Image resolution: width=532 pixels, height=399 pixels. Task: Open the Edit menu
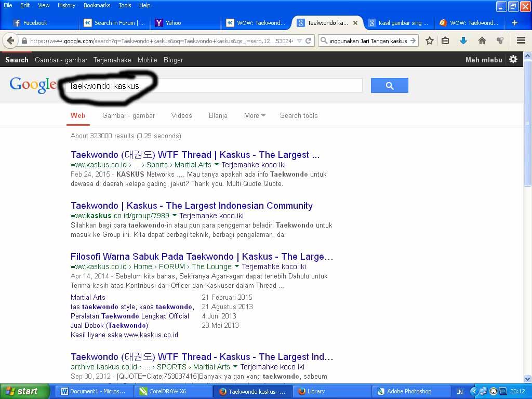coord(25,5)
